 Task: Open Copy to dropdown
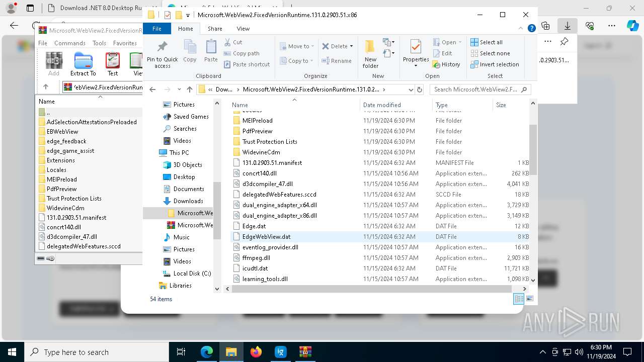click(296, 61)
